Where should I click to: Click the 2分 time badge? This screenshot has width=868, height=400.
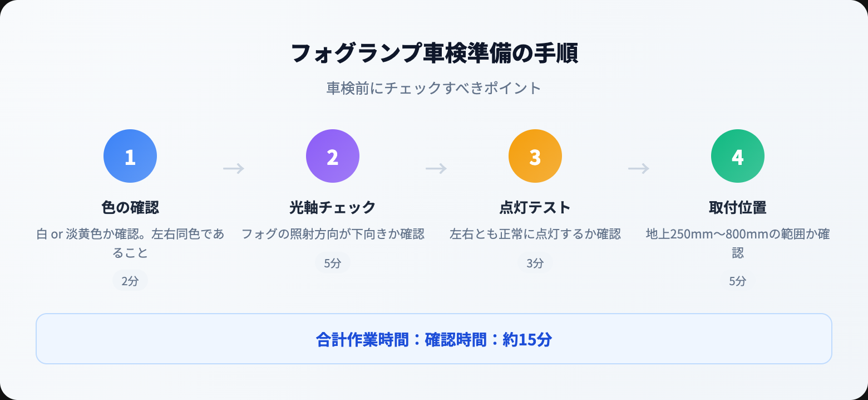(130, 281)
